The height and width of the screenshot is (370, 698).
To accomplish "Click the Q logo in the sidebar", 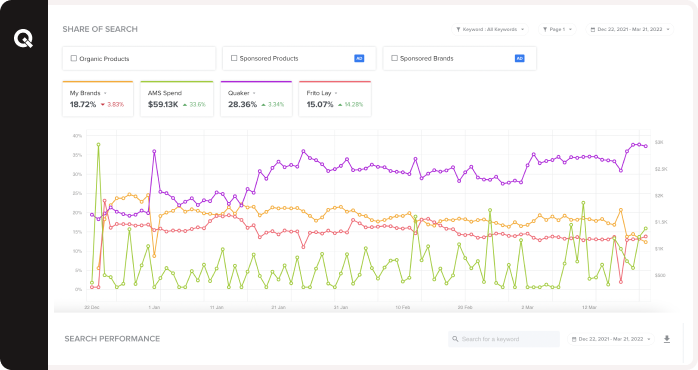I will 23,39.
